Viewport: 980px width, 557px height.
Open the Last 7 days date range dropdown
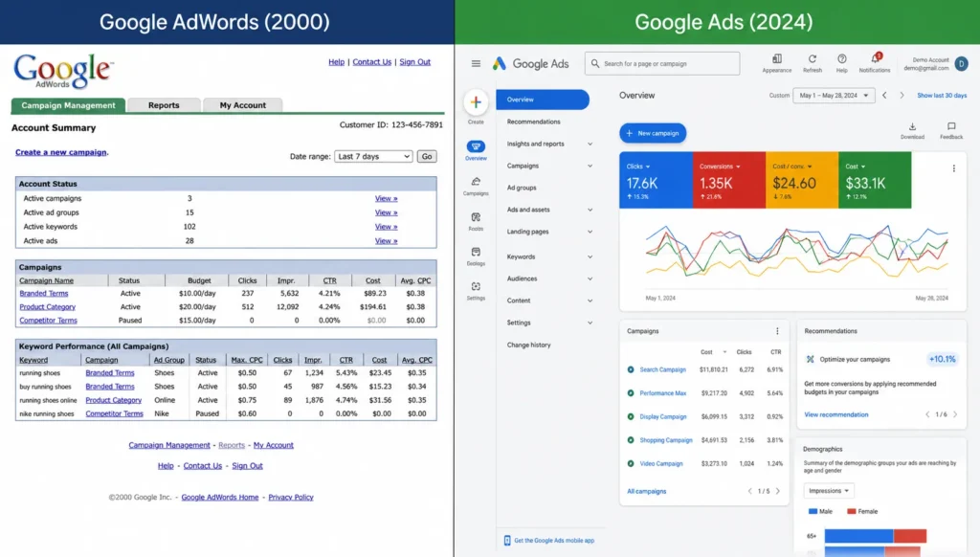[x=373, y=156]
